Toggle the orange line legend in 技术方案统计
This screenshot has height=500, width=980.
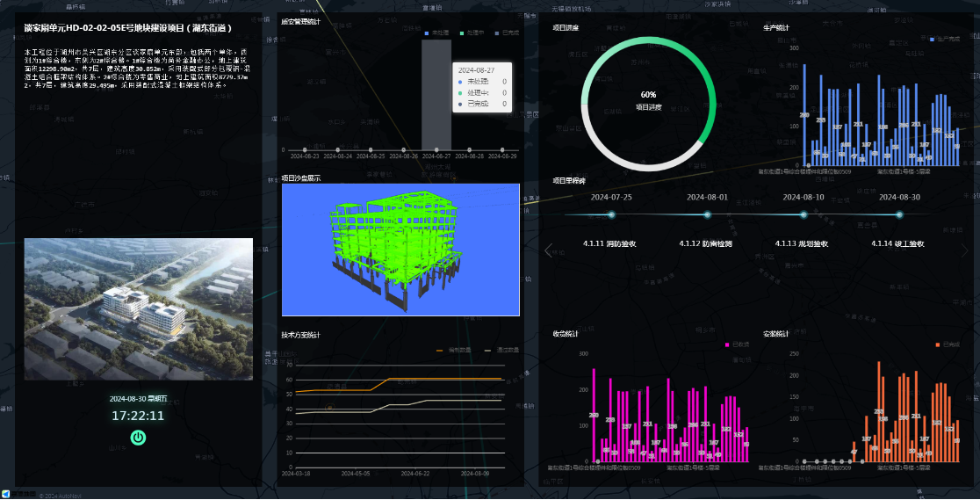(454, 350)
